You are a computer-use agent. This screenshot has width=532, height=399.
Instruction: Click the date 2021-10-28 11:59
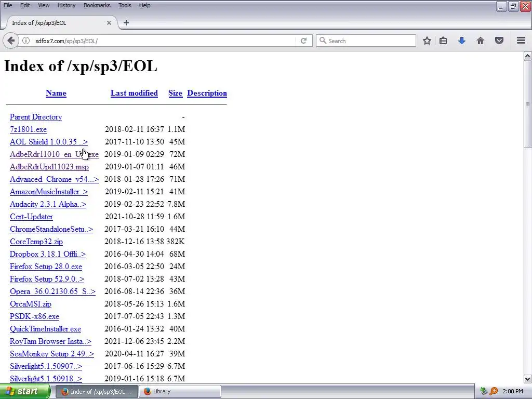[x=135, y=217]
